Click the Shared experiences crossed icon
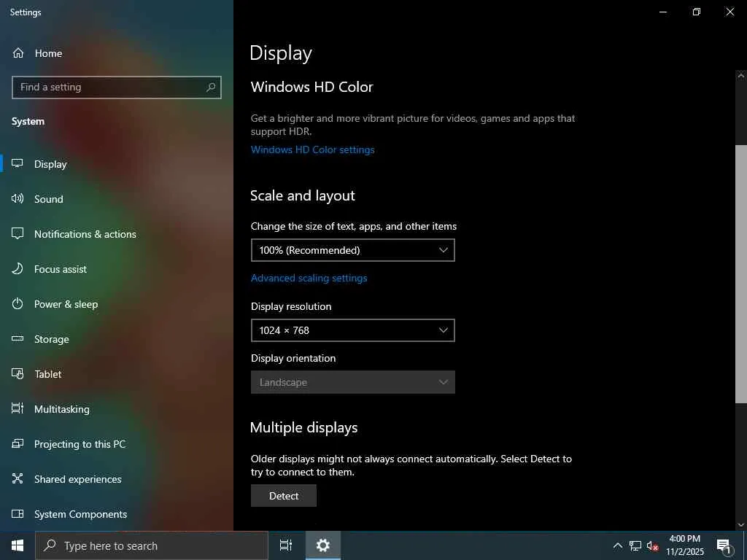This screenshot has height=560, width=747. pos(18,478)
